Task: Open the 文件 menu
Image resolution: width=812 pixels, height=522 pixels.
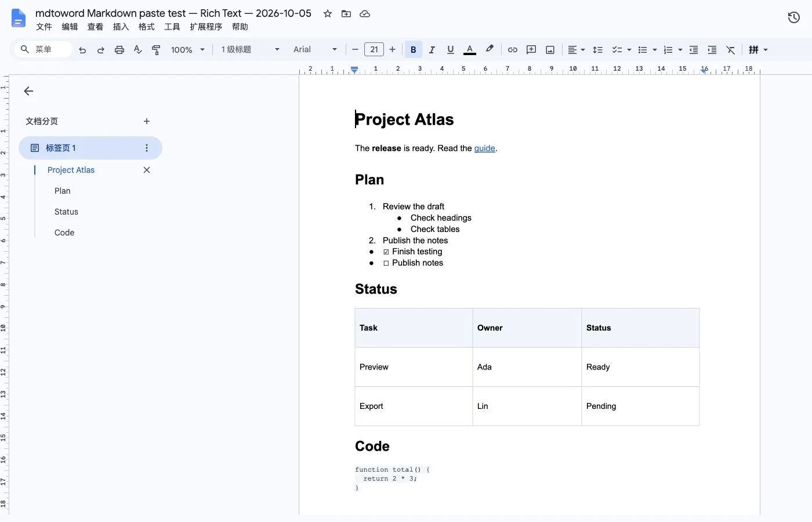Action: [x=44, y=27]
